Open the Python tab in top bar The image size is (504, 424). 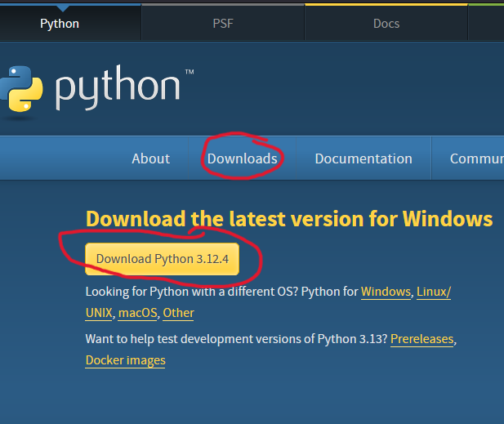60,24
